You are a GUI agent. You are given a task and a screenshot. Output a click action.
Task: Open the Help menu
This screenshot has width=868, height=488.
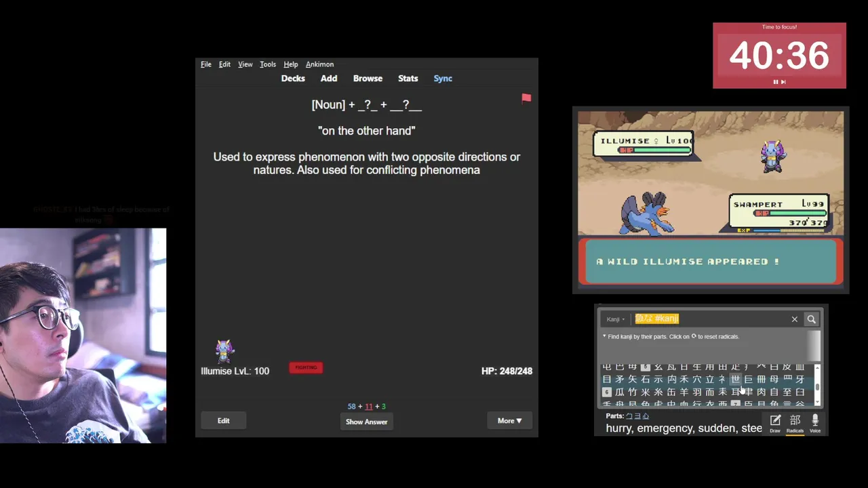pyautogui.click(x=290, y=64)
